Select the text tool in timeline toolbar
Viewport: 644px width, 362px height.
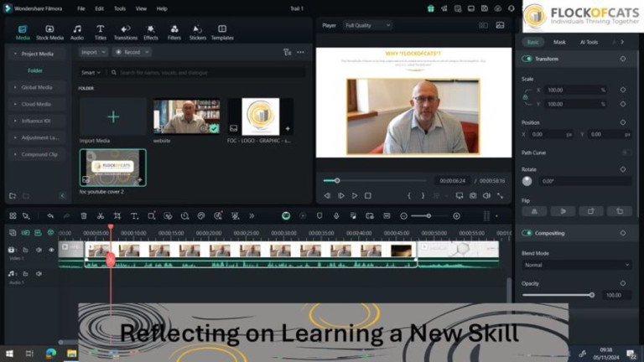coord(134,216)
